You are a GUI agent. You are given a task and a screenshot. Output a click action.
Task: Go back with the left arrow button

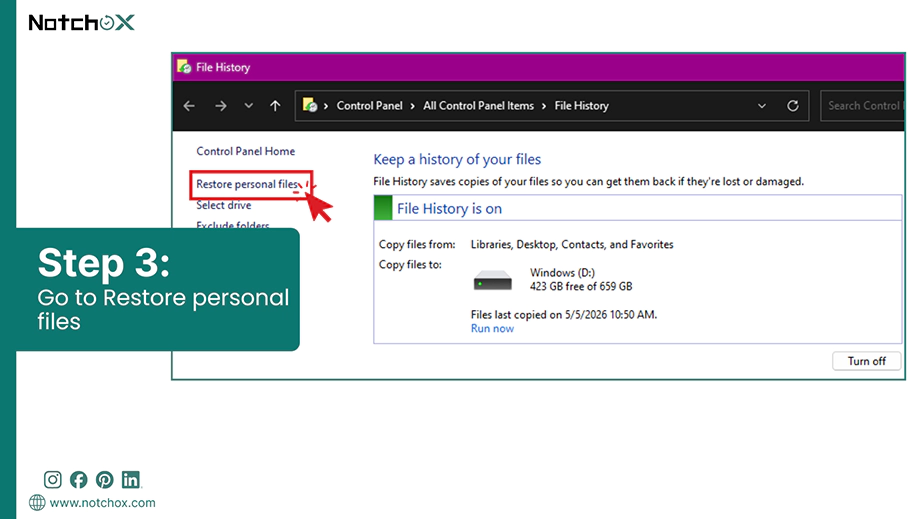click(189, 106)
